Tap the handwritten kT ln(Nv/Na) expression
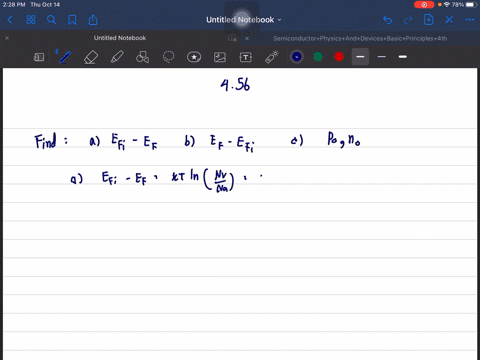The width and height of the screenshot is (480, 360). coord(203,180)
